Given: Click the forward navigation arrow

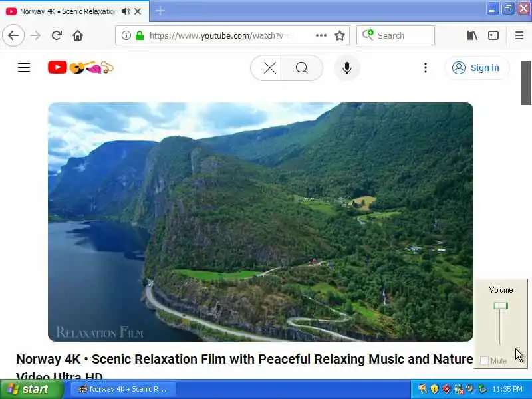Looking at the screenshot, I should [35, 35].
